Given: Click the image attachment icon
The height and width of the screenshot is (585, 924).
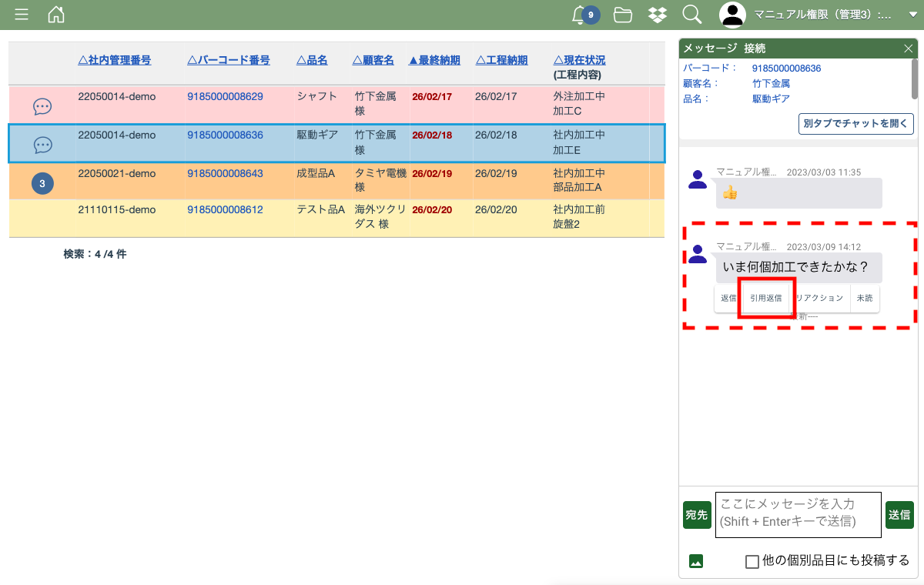Looking at the screenshot, I should coord(696,561).
